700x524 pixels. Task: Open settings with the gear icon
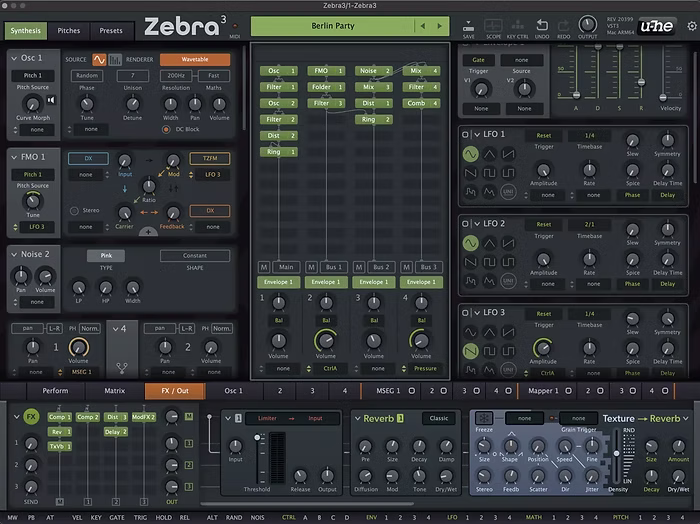pyautogui.click(x=692, y=26)
